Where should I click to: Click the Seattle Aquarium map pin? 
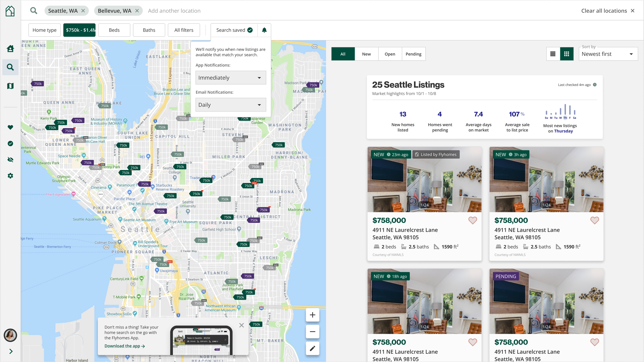104,219
